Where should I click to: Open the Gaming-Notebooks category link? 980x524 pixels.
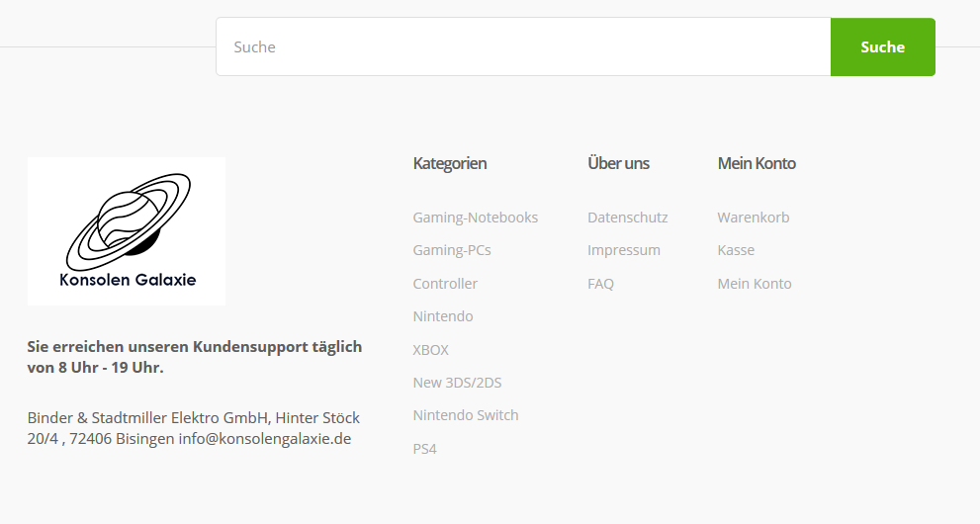[475, 218]
